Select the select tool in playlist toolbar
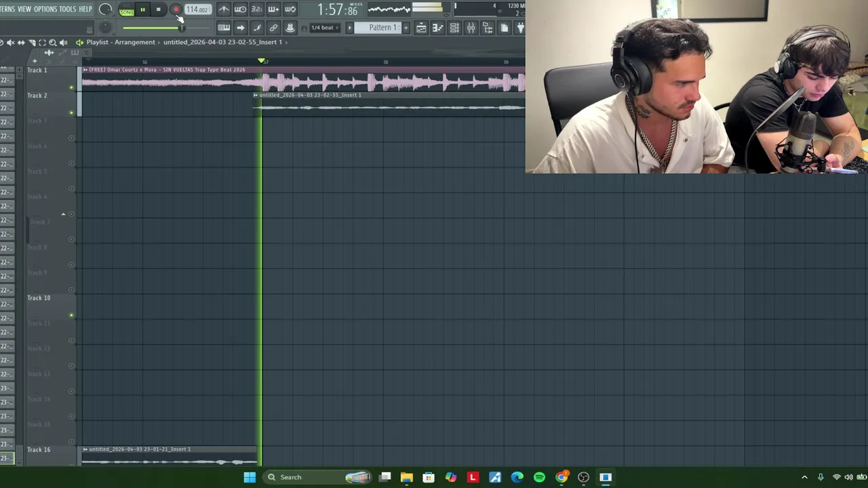This screenshot has height=488, width=868. (x=42, y=43)
